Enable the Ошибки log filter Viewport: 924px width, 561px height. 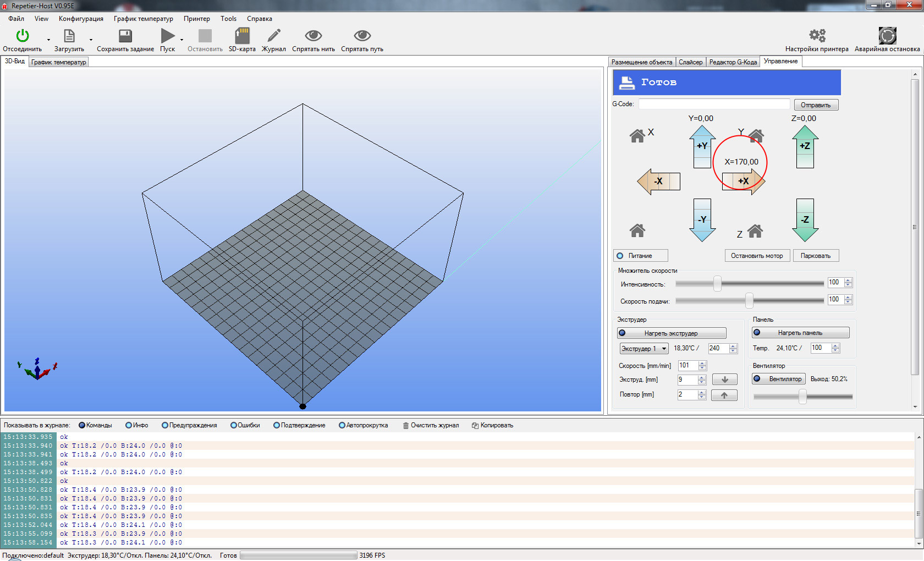tap(234, 425)
